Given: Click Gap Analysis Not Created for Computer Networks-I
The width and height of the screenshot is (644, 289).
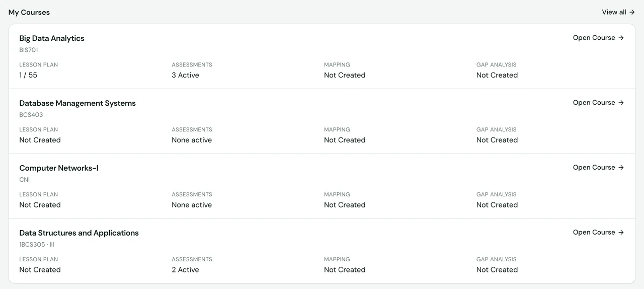Looking at the screenshot, I should (497, 205).
